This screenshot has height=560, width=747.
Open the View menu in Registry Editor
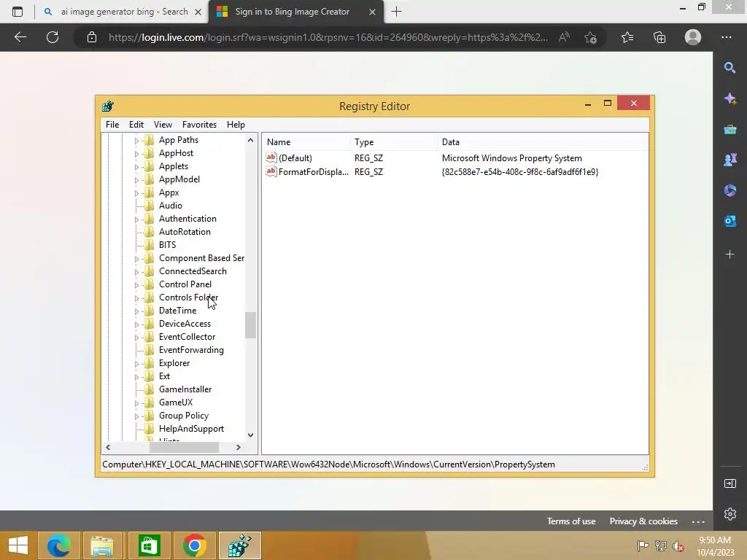point(163,124)
